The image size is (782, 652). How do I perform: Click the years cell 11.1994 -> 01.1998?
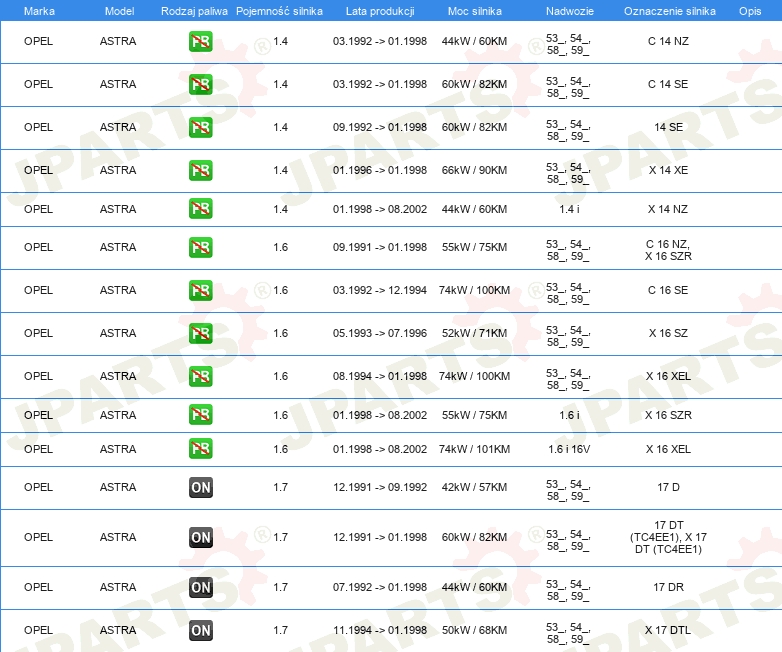tap(380, 630)
